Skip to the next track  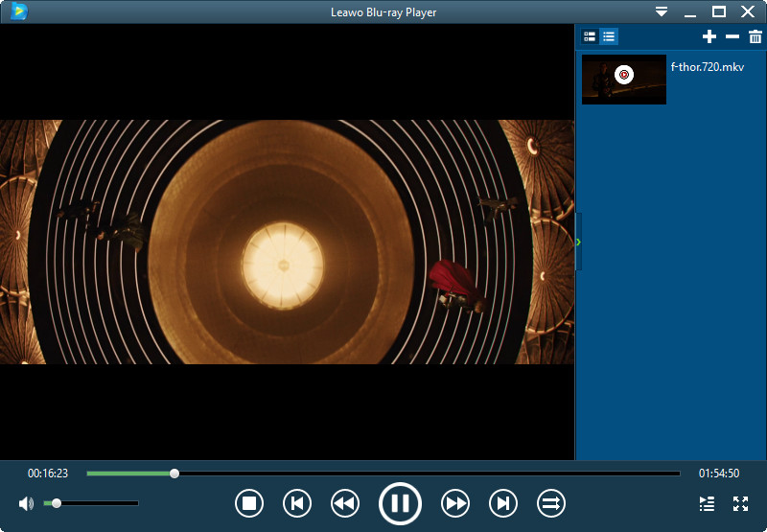pos(503,502)
